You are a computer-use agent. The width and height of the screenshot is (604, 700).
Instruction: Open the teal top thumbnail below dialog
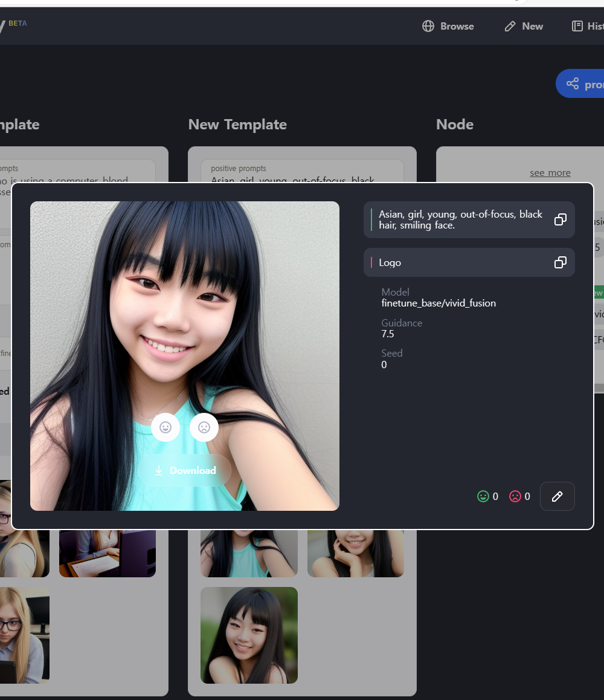(249, 554)
